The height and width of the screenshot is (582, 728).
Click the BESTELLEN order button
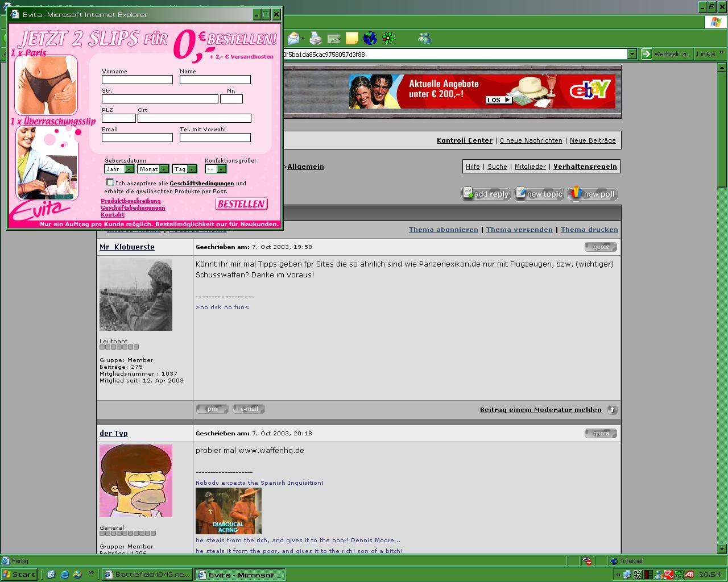tap(241, 204)
